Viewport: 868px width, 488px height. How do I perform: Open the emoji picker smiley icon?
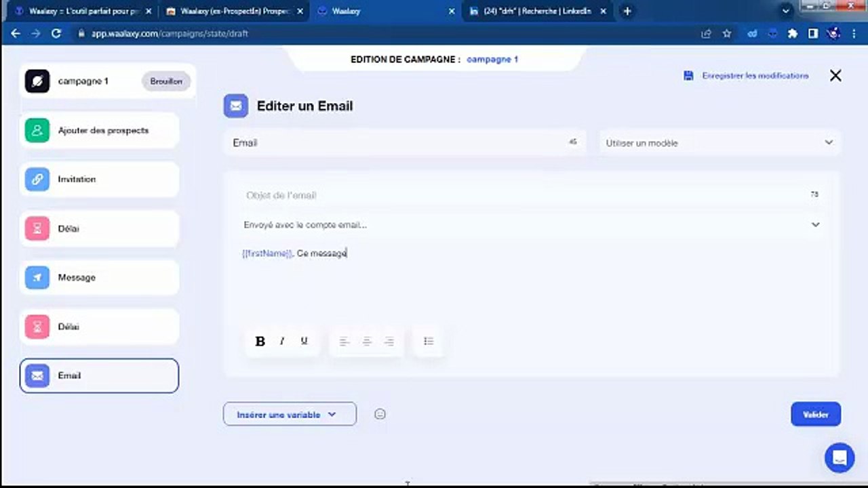[380, 413]
